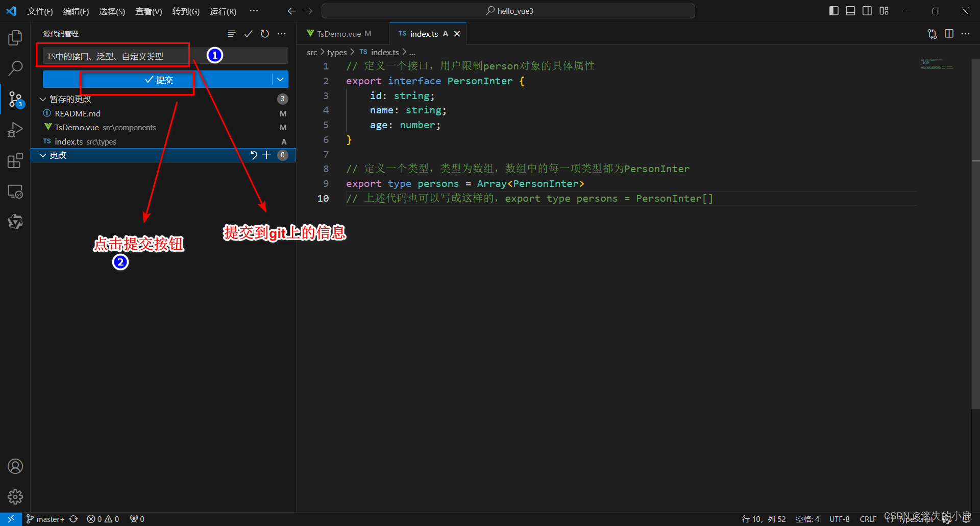Image resolution: width=980 pixels, height=526 pixels.
Task: Open the 运行(R) menu
Action: click(223, 11)
